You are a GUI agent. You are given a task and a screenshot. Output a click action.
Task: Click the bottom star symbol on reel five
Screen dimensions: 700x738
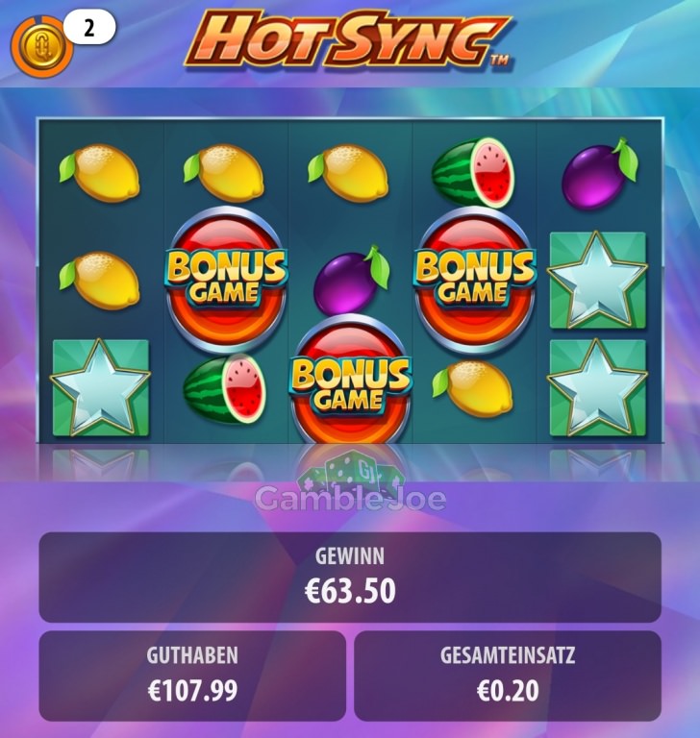tap(597, 387)
